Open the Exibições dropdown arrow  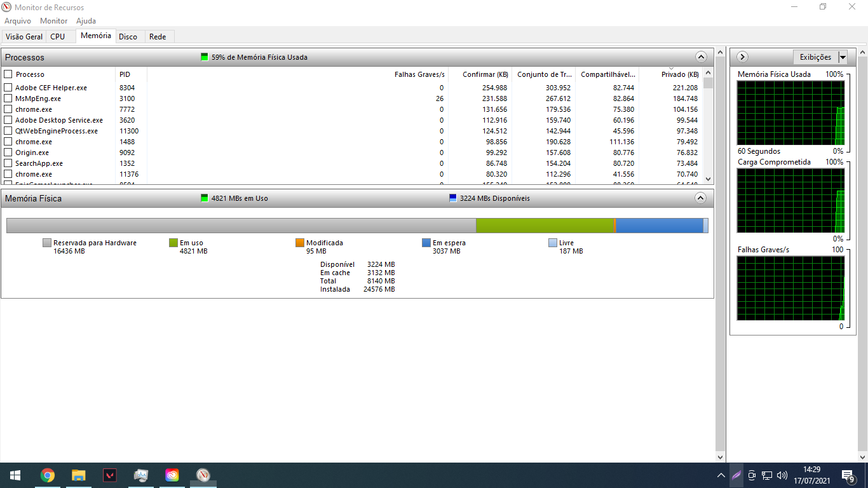coord(843,57)
